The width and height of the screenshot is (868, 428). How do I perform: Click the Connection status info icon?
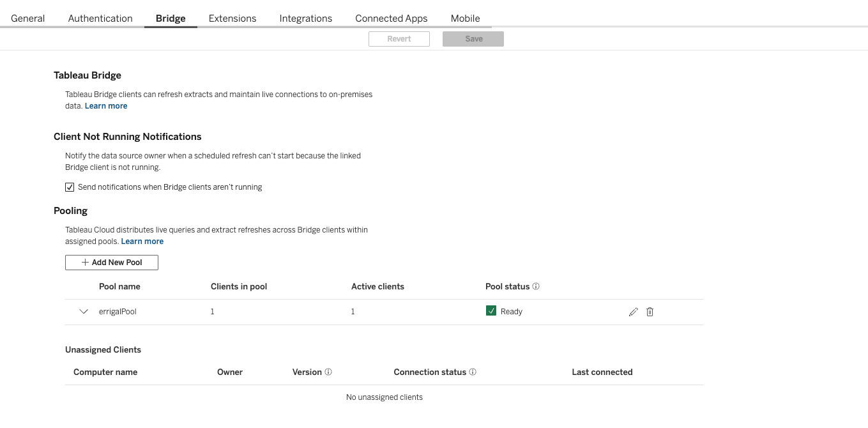tap(473, 372)
